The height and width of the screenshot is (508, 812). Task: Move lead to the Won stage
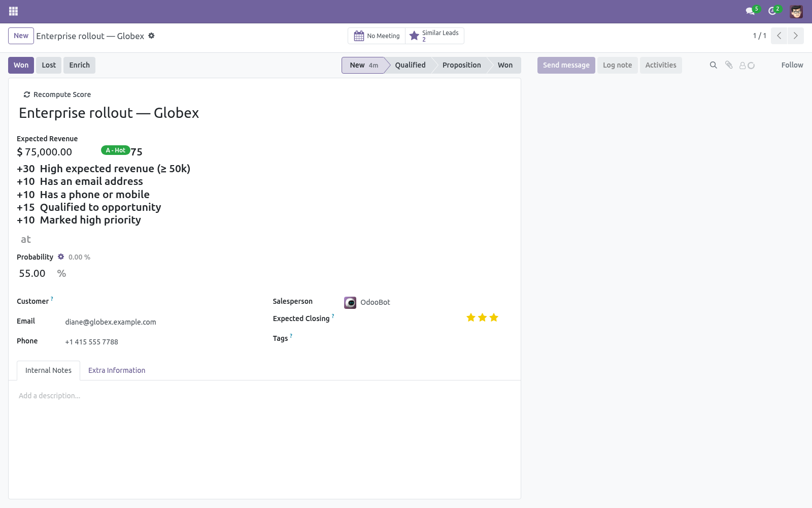tap(505, 65)
